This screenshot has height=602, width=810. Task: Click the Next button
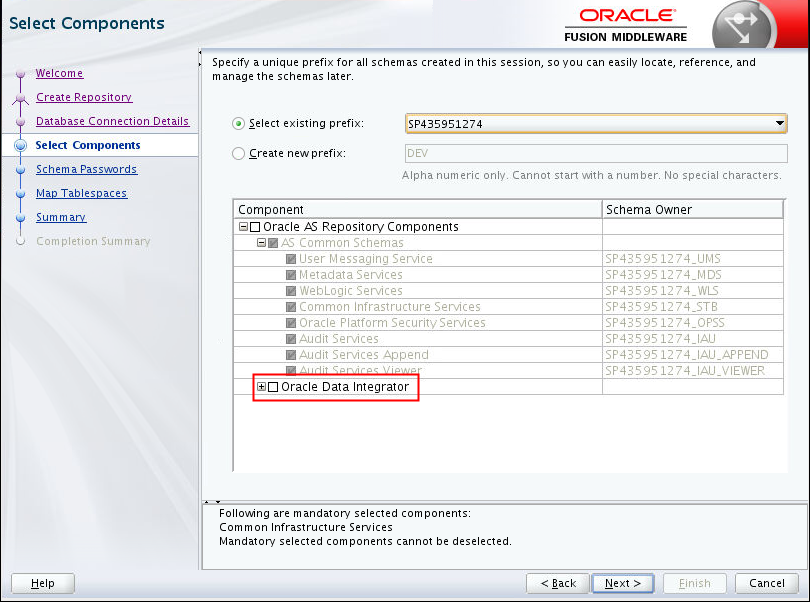click(623, 583)
